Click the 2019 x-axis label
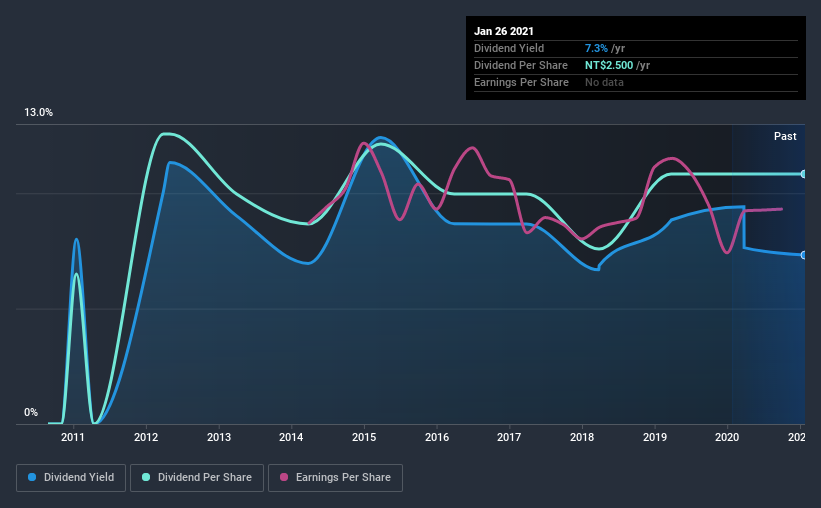This screenshot has width=821, height=508. pos(654,437)
